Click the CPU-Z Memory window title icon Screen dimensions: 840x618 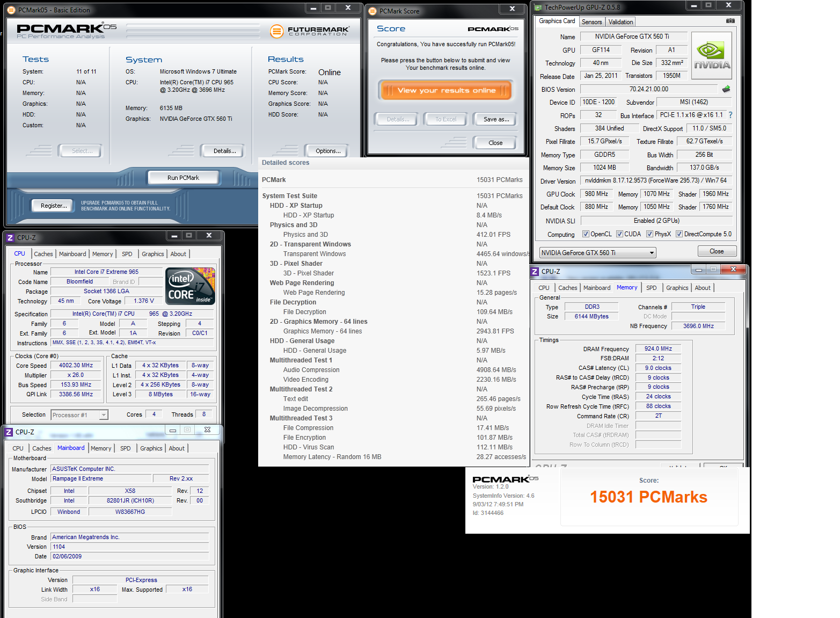(x=535, y=272)
